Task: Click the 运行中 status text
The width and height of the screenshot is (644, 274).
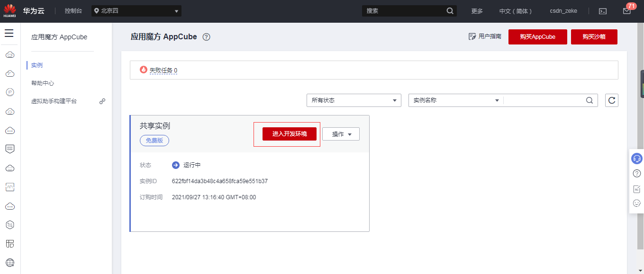Action: [x=192, y=165]
